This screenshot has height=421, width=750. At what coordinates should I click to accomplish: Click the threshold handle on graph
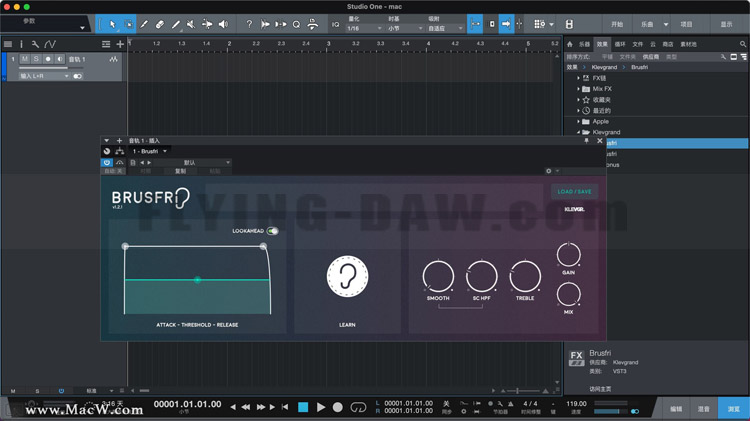click(x=197, y=280)
